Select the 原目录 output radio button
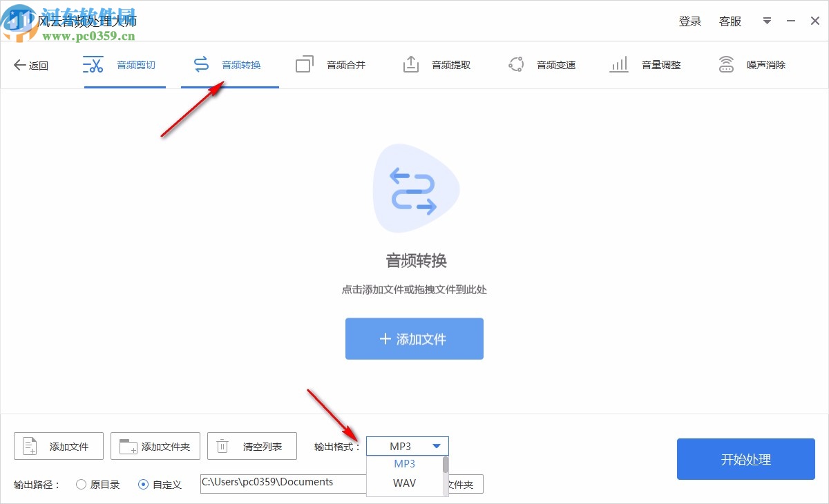The width and height of the screenshot is (829, 504). (x=81, y=484)
